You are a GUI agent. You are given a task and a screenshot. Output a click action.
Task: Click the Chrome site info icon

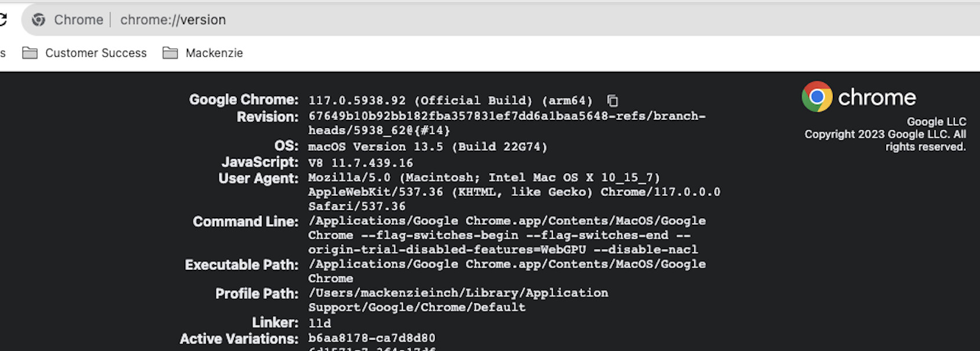click(39, 20)
